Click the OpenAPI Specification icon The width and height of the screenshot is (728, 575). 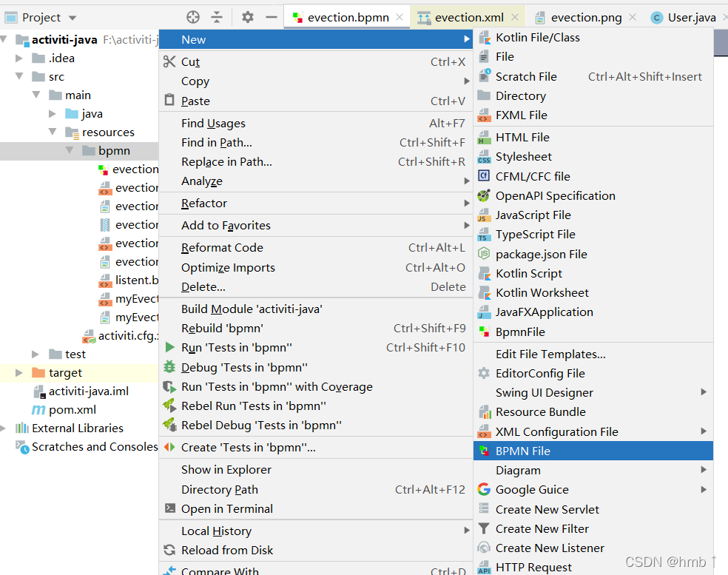pos(484,195)
